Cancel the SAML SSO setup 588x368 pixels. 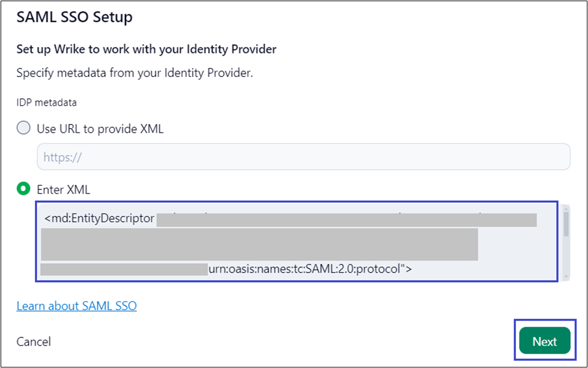(x=34, y=342)
